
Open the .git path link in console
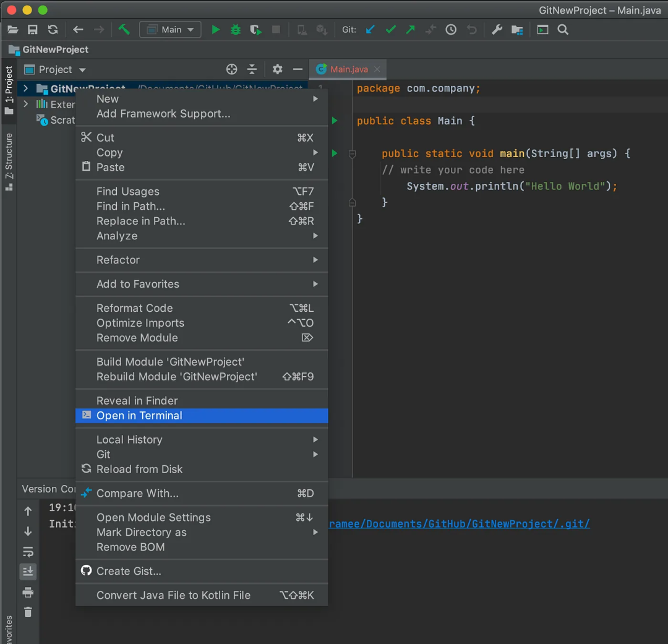[x=459, y=524]
